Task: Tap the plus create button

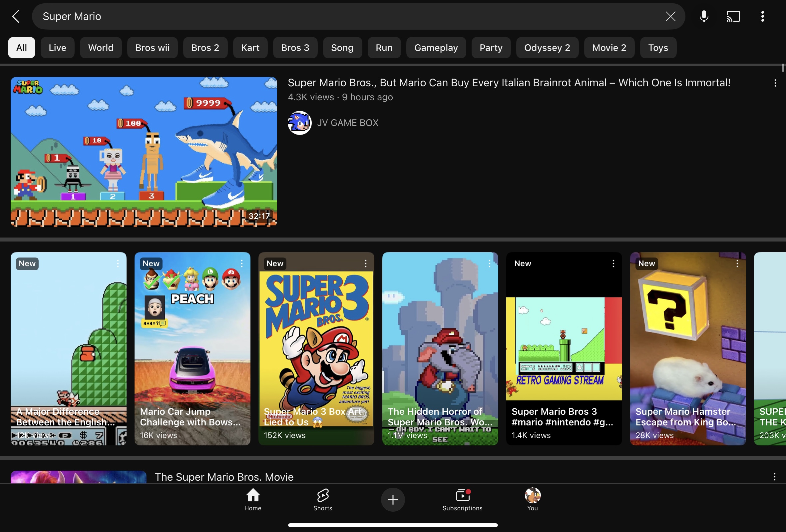Action: (x=393, y=499)
